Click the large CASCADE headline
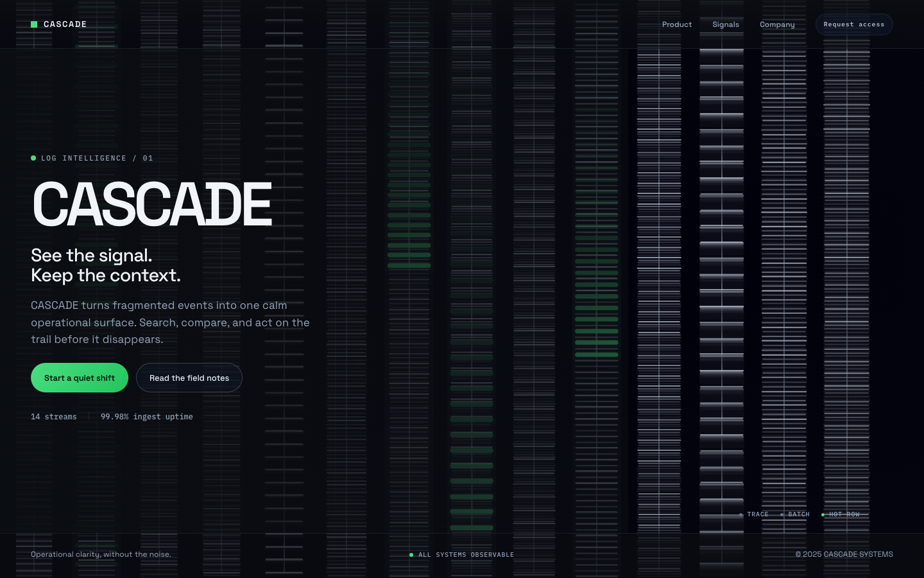Viewport: 924px width, 578px height. [x=152, y=204]
